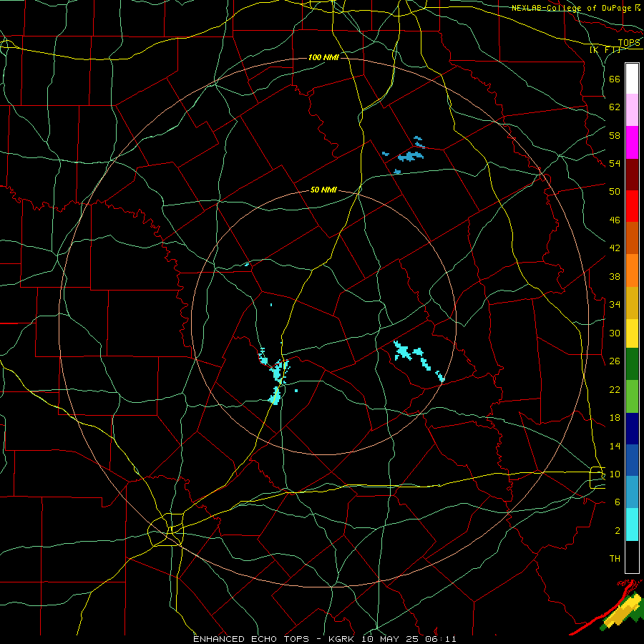Viewport: 644px width, 644px height.
Task: Click the bright red scale swatch
Action: pyautogui.click(x=632, y=206)
